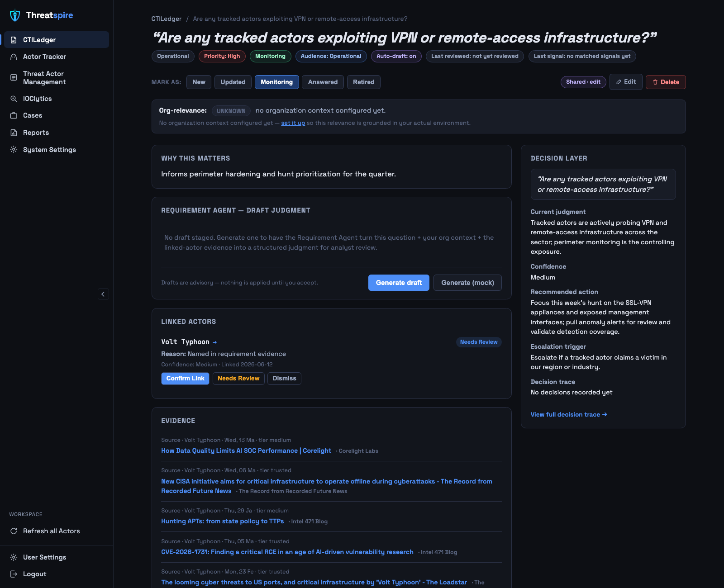724x588 pixels.
Task: Click the 'Last reviewed: not yet reviewed' tag
Action: (475, 56)
